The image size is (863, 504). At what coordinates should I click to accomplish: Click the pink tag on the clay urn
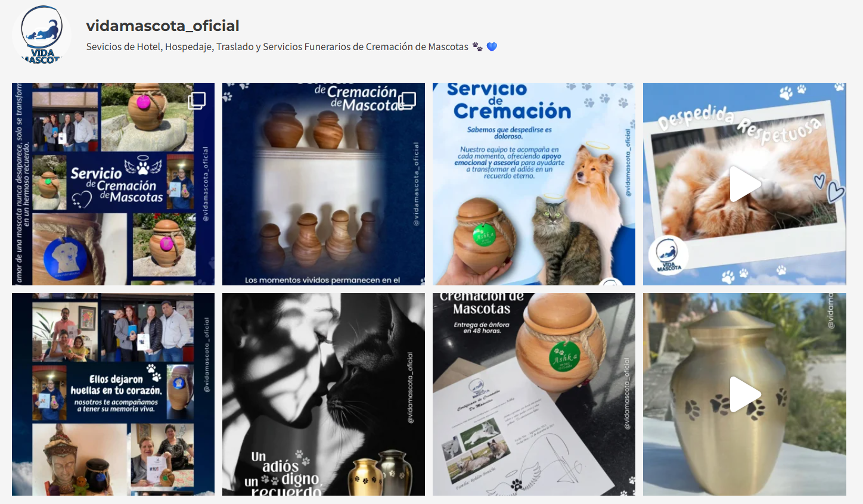click(144, 102)
